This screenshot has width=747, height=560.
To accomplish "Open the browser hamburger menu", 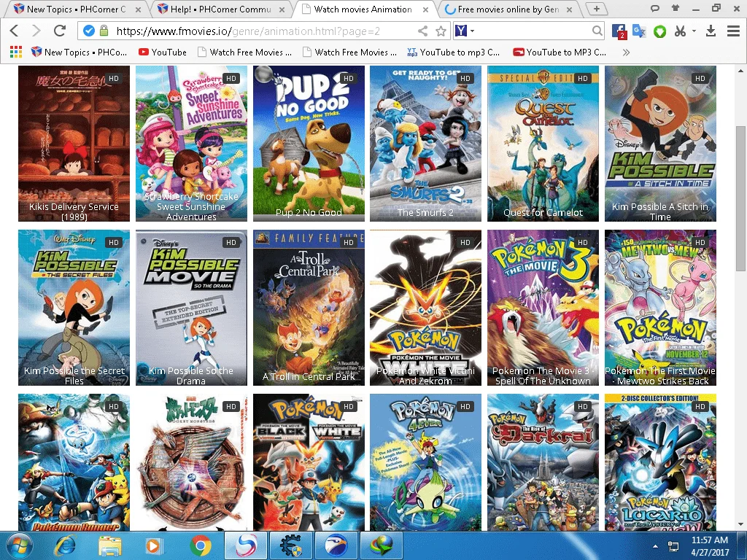I will pyautogui.click(x=734, y=31).
